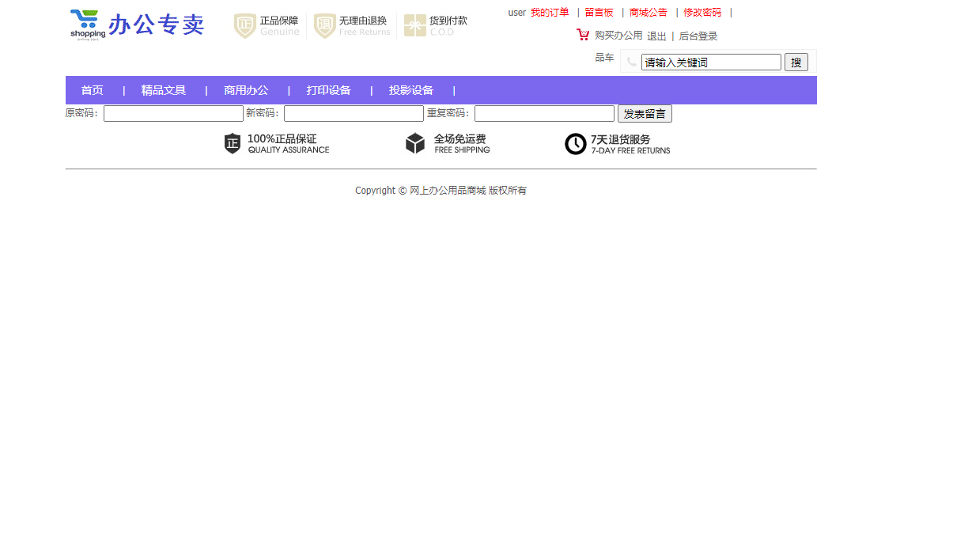Screen dimensions: 953x560
Task: Open the 修改密码 change password link
Action: [702, 12]
